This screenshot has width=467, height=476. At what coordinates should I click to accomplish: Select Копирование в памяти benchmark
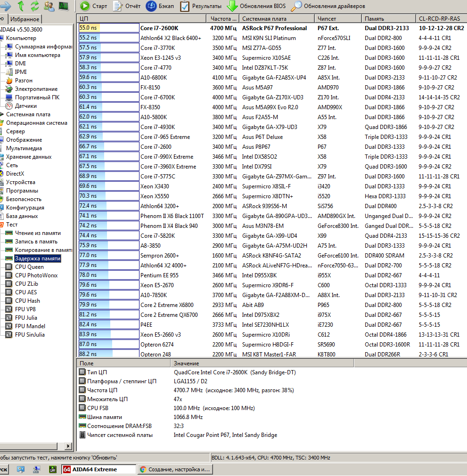(39, 250)
